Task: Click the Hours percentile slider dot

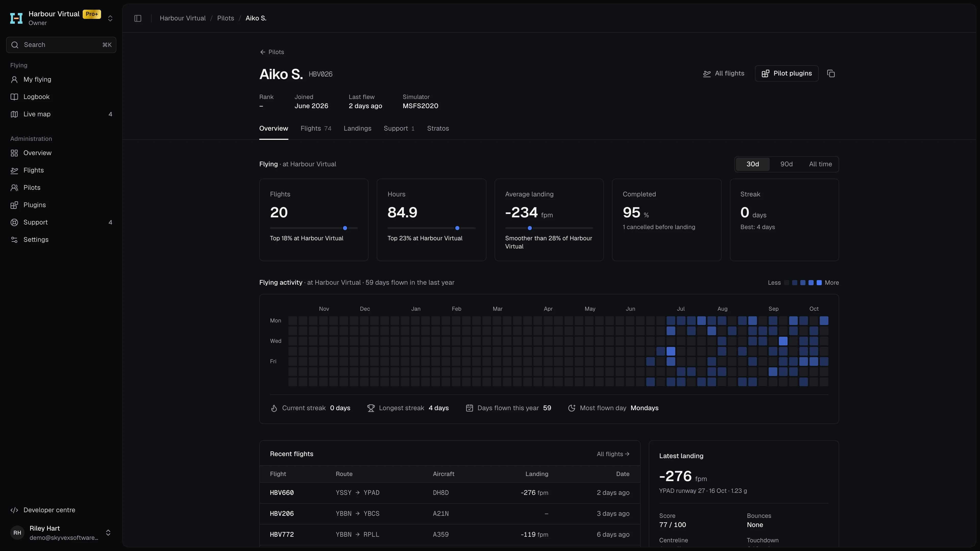Action: pos(457,228)
